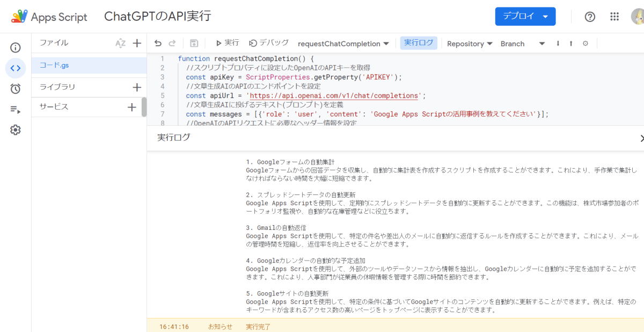Select the コード.gs file

click(89, 66)
